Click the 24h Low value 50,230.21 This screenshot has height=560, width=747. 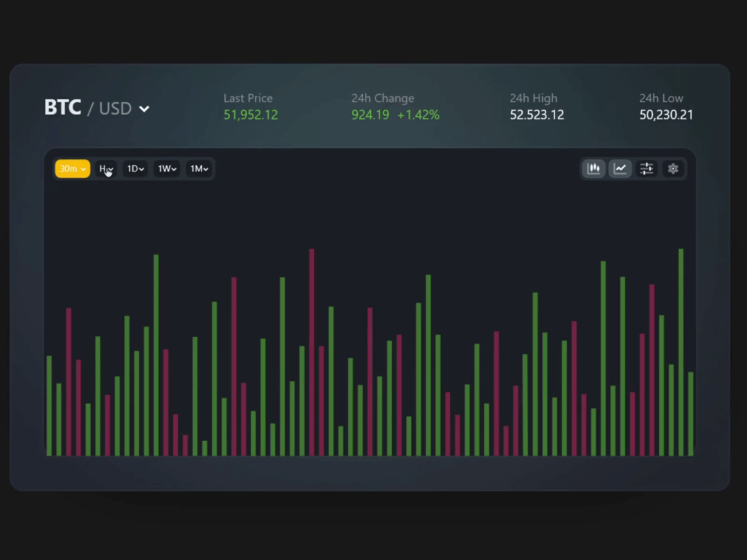point(666,115)
